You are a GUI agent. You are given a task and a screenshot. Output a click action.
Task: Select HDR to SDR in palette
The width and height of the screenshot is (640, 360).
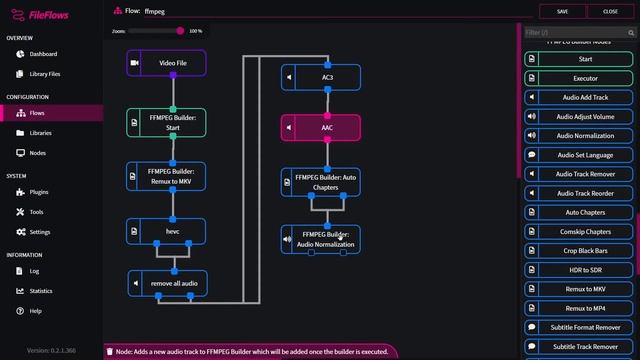point(579,270)
